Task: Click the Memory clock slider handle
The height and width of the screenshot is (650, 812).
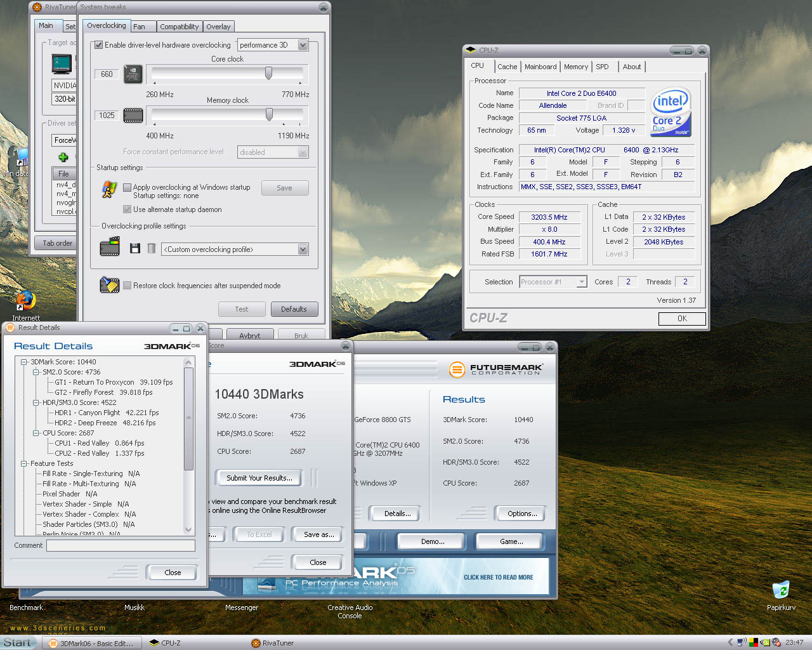Action: point(269,114)
